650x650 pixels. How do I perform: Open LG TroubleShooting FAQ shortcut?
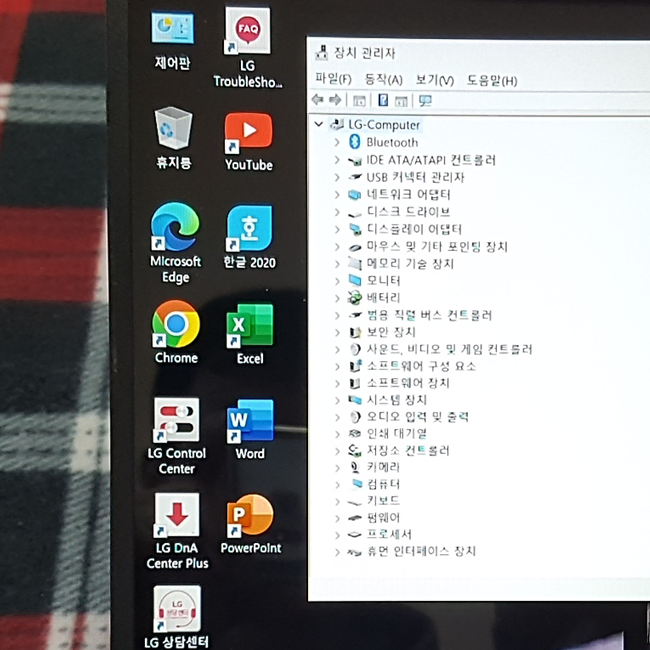click(248, 47)
